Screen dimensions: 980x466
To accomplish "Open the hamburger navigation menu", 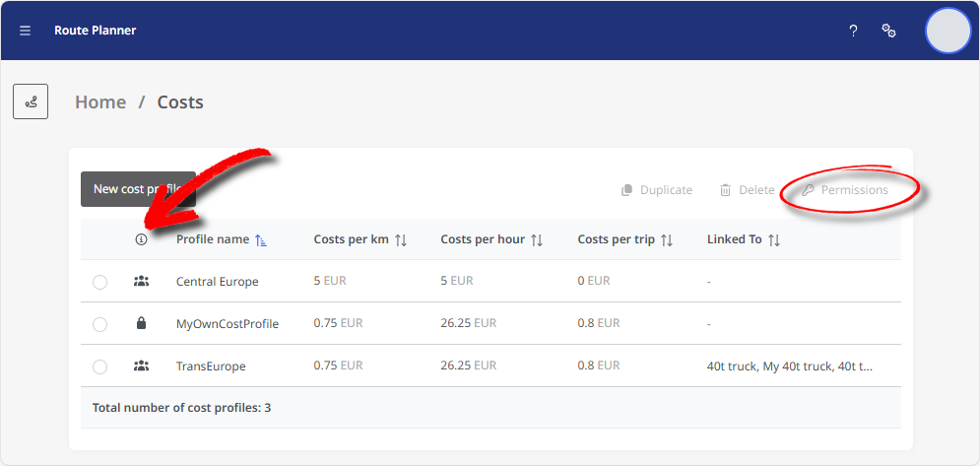I will [26, 31].
